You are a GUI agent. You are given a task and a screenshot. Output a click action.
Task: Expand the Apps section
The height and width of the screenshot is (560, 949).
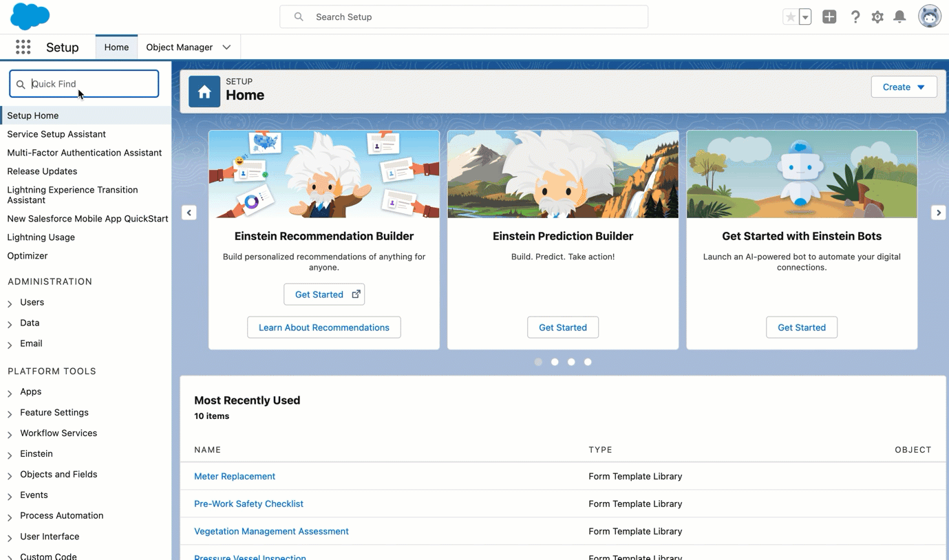click(10, 392)
